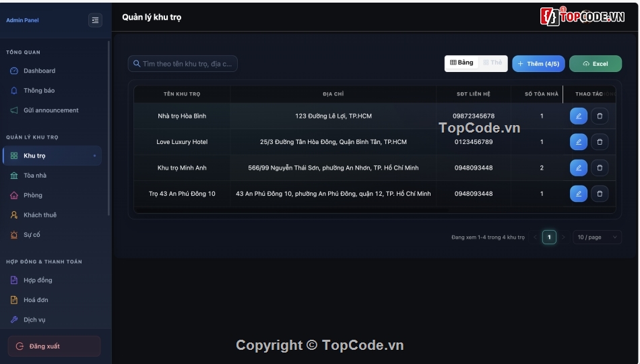Open Hợp đồng menu item

tap(38, 281)
